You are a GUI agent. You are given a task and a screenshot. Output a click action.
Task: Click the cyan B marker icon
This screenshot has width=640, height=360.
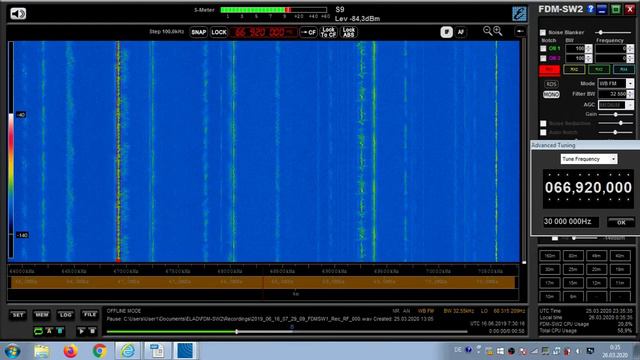pyautogui.click(x=60, y=331)
